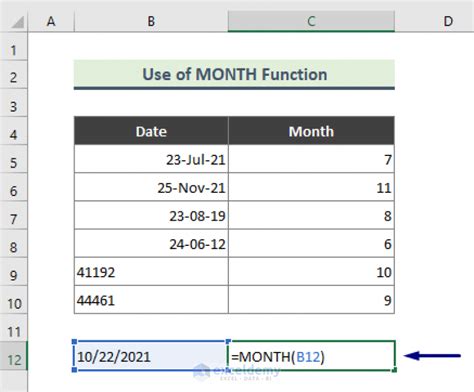
Task: Select cell with 24-06-12
Action: point(151,243)
